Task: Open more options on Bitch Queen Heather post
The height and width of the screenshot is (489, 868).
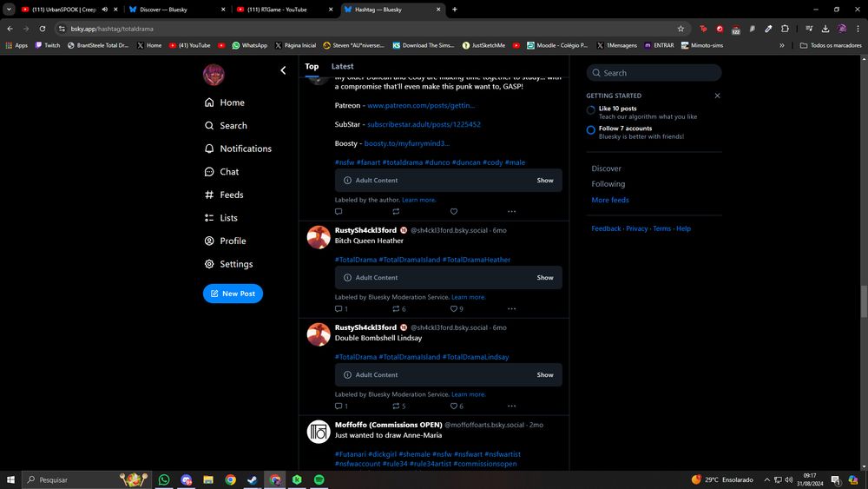Action: [511, 309]
